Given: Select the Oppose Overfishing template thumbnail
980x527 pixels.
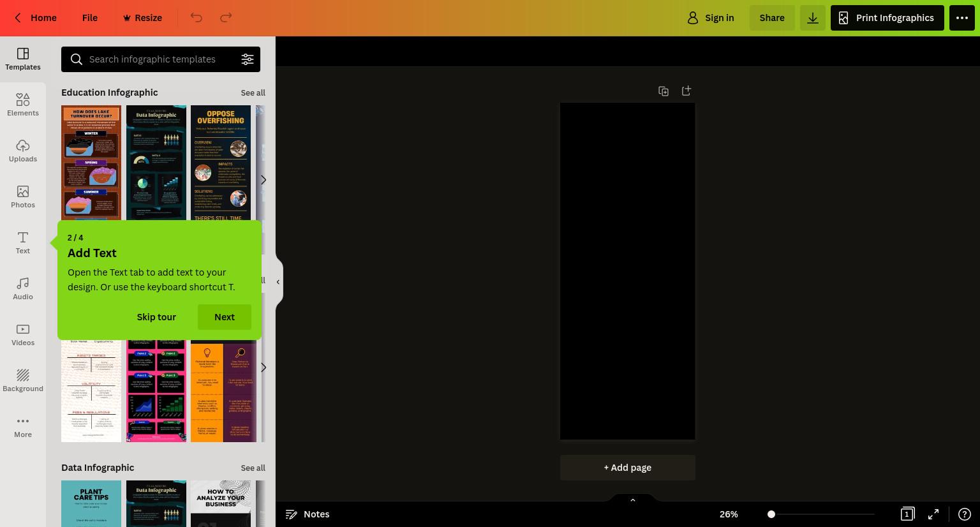Looking at the screenshot, I should pos(221,163).
